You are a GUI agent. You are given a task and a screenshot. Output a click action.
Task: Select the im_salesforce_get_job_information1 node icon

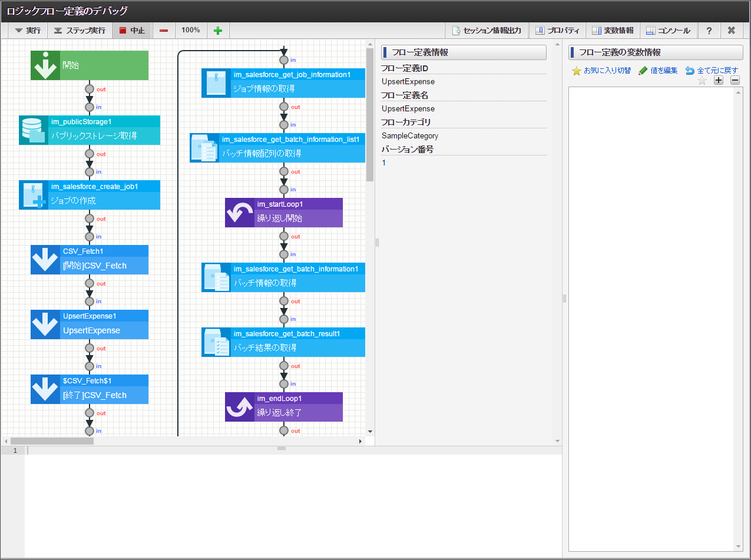(216, 83)
